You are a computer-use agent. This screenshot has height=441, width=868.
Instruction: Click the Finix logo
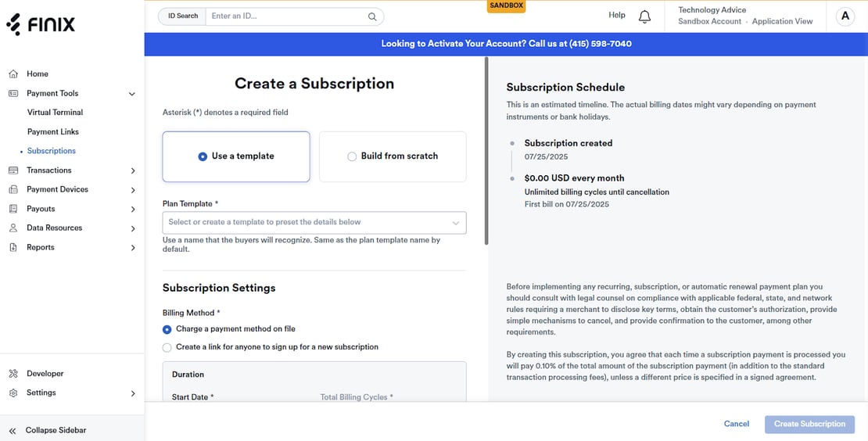[41, 24]
